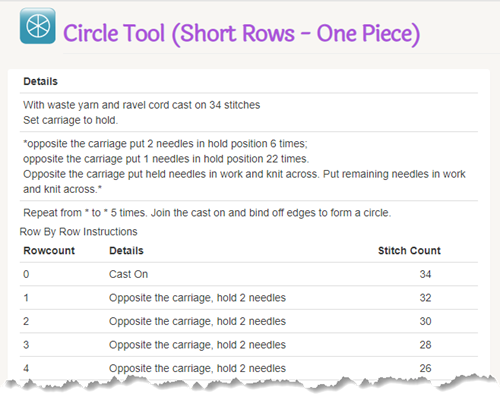500x397 pixels.
Task: Click the table's Details column header
Action: pyautogui.click(x=126, y=251)
